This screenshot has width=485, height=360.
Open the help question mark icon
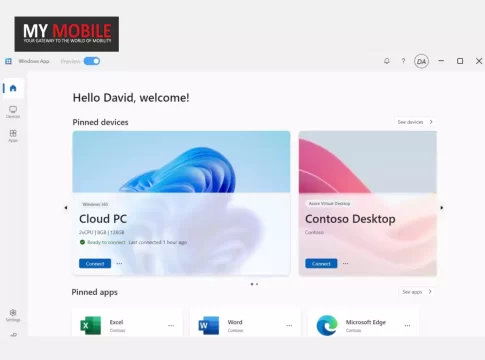[x=403, y=61]
